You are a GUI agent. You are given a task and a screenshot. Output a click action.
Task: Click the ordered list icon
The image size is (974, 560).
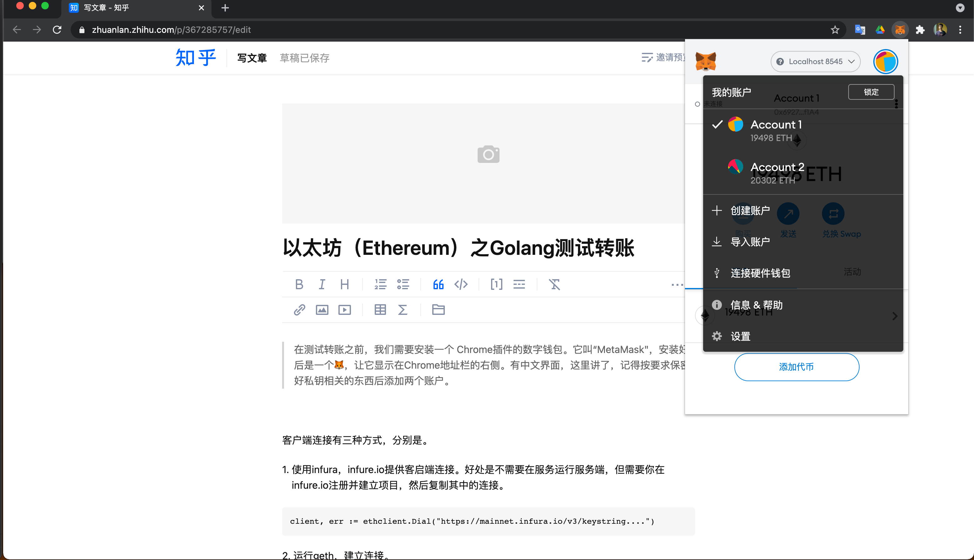tap(381, 284)
